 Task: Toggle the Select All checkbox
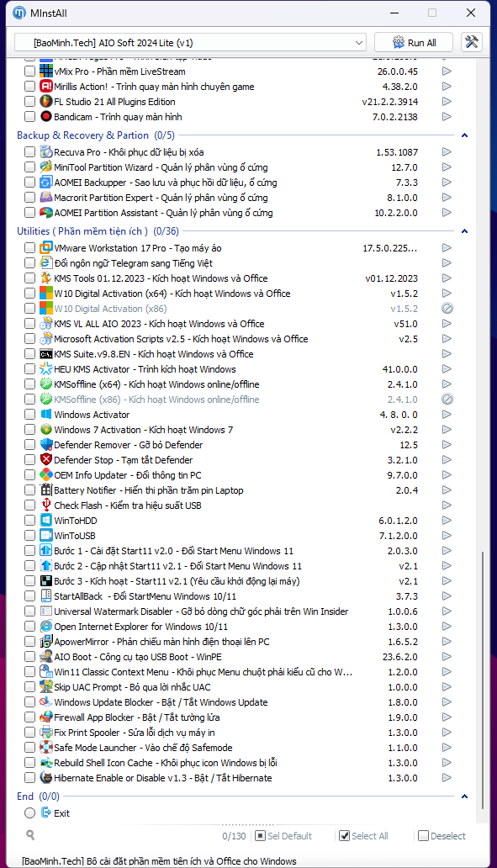click(344, 836)
